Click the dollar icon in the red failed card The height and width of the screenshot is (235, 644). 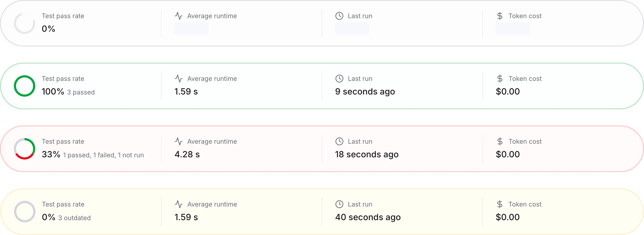tap(500, 141)
